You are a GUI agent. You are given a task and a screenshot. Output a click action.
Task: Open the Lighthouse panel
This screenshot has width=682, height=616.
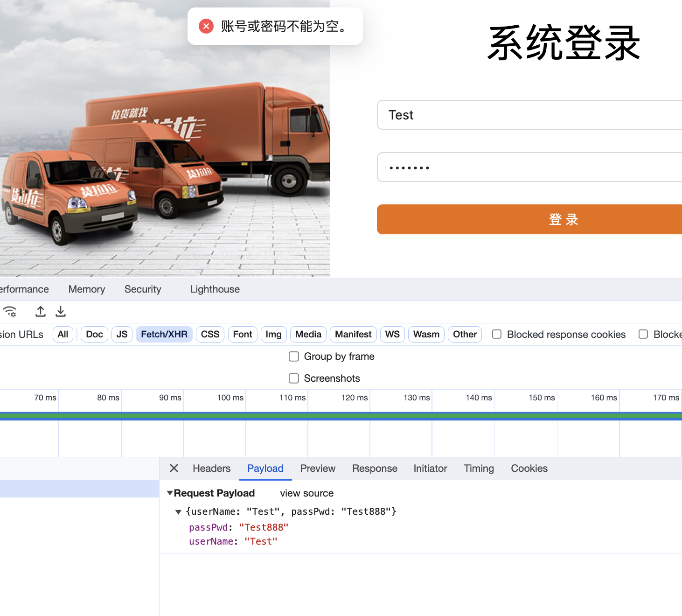[x=215, y=289]
